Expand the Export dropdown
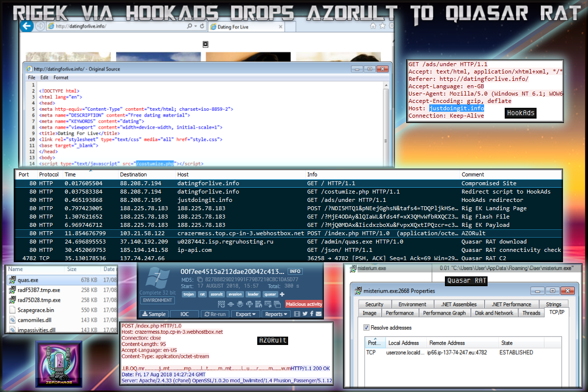 pos(246,314)
